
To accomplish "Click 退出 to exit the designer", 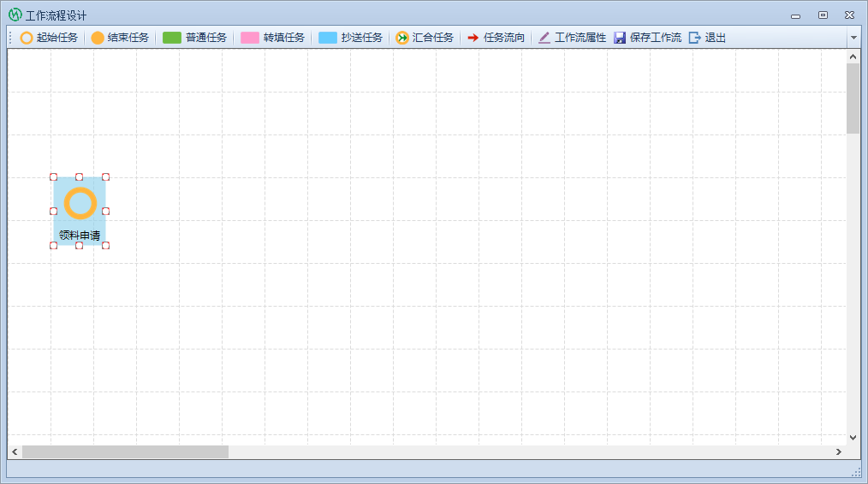I will (707, 38).
